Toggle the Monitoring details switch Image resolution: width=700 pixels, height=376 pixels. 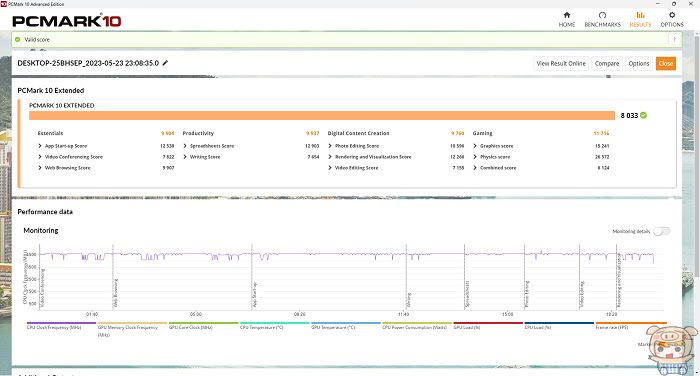tap(661, 231)
